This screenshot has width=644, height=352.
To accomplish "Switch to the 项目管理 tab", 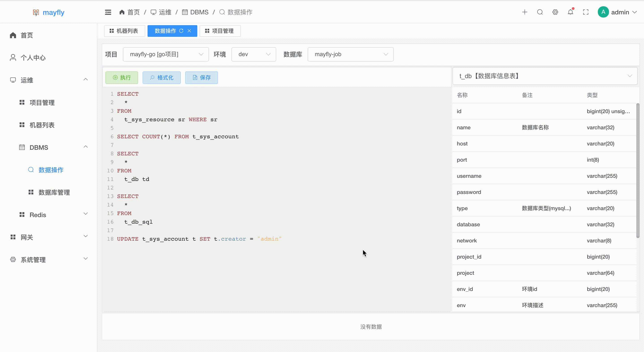I will (x=220, y=31).
